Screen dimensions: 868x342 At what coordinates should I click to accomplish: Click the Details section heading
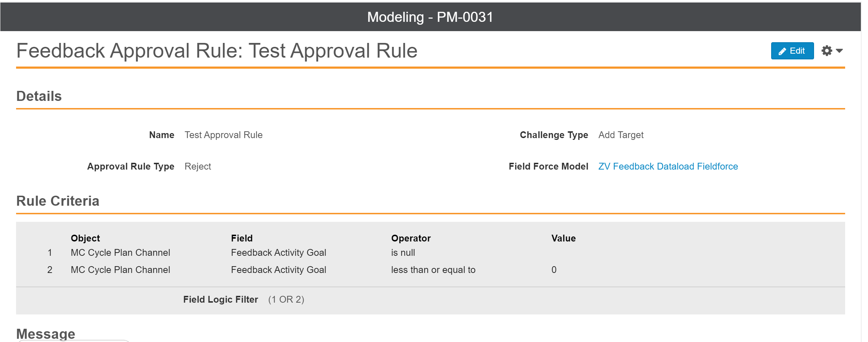pyautogui.click(x=39, y=96)
